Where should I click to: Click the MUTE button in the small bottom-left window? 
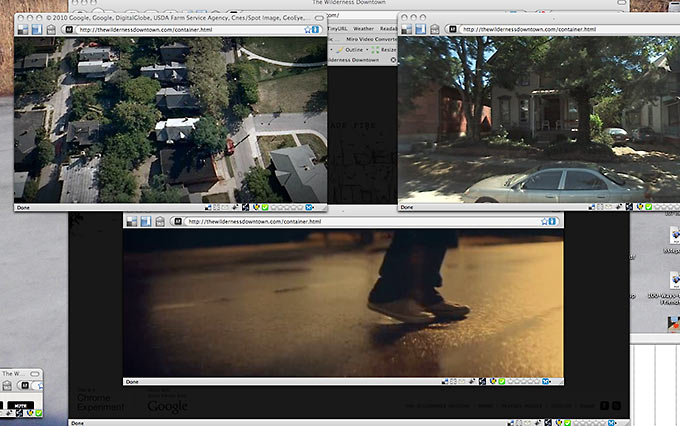[20, 405]
